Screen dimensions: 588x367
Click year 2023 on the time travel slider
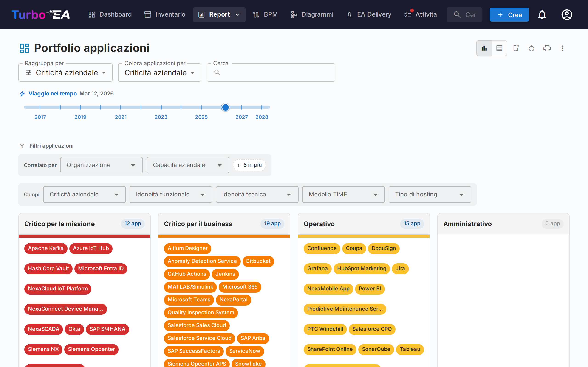161,107
